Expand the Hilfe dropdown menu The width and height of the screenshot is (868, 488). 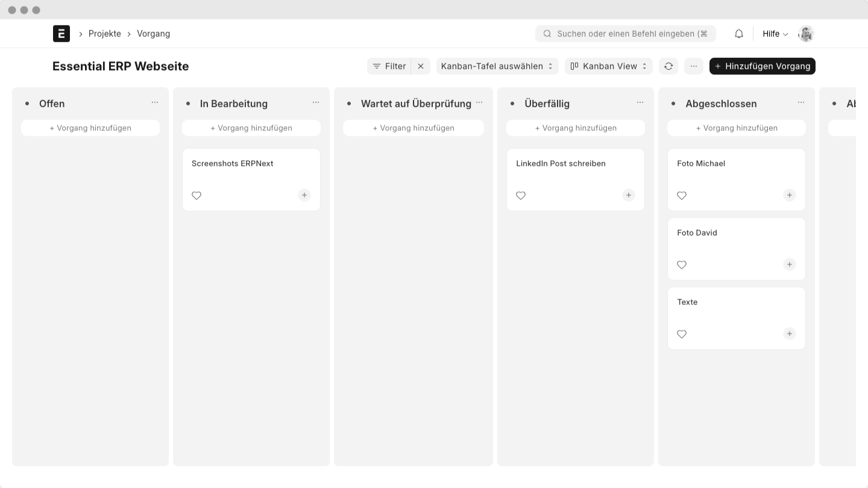[x=775, y=34]
